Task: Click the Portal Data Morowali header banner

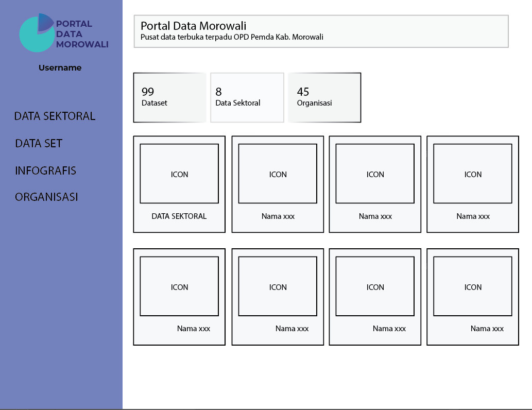Action: (321, 31)
